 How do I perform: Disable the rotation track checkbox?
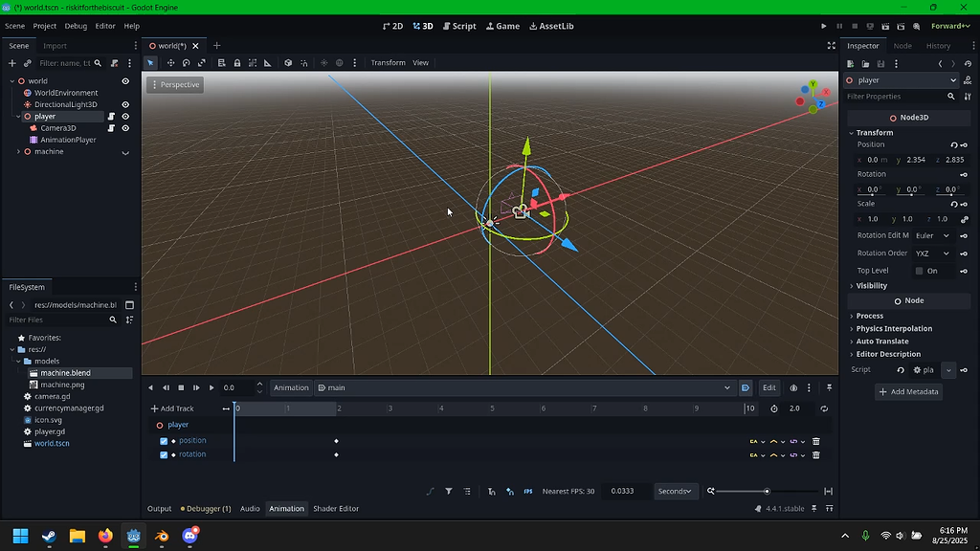164,454
